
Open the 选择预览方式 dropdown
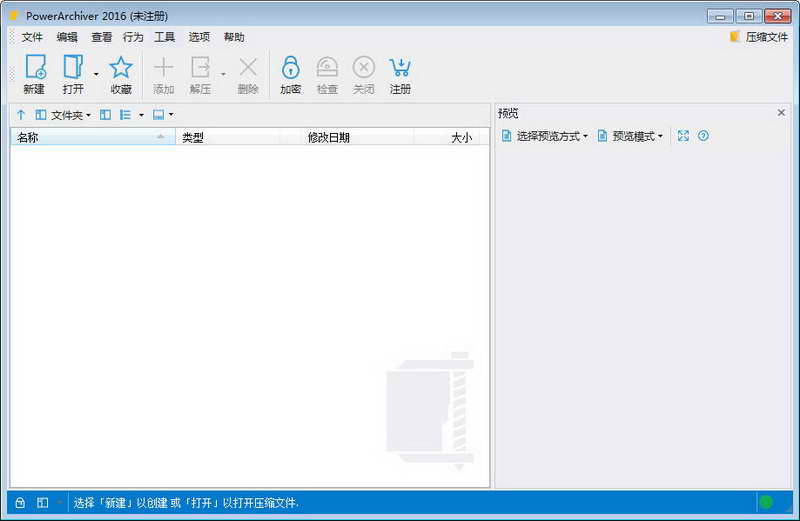pyautogui.click(x=544, y=136)
